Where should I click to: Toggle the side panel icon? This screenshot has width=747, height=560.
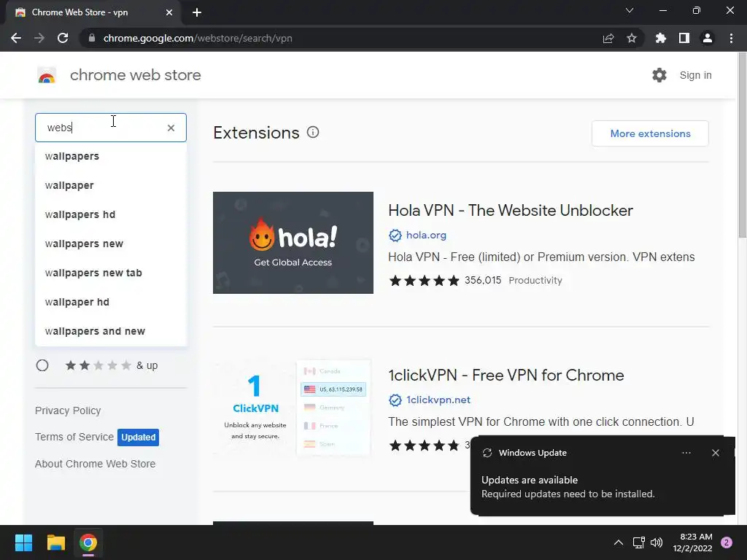tap(684, 38)
